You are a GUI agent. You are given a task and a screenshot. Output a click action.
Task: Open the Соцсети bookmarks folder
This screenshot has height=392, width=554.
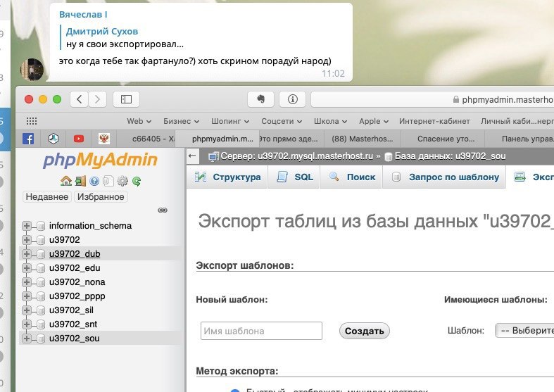[282, 121]
